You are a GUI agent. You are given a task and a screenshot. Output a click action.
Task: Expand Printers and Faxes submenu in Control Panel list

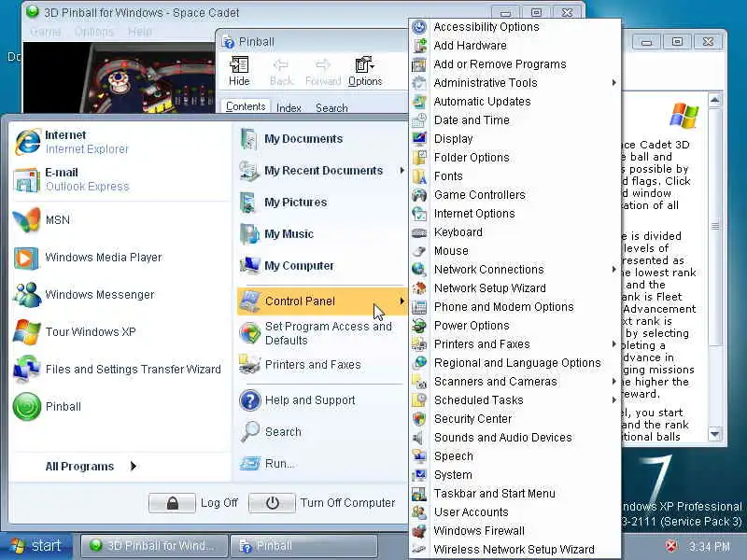tap(515, 344)
